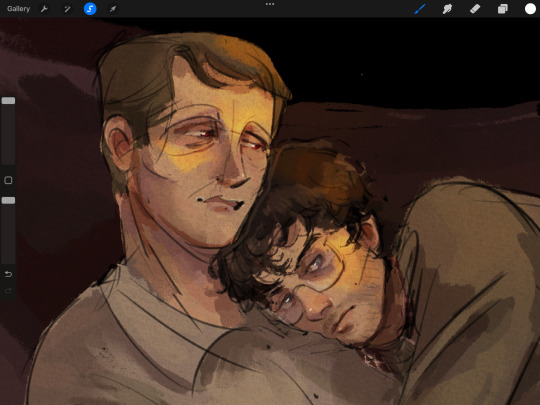Open the Actions wrench menu
Screen dimensions: 540x405
click(x=44, y=9)
